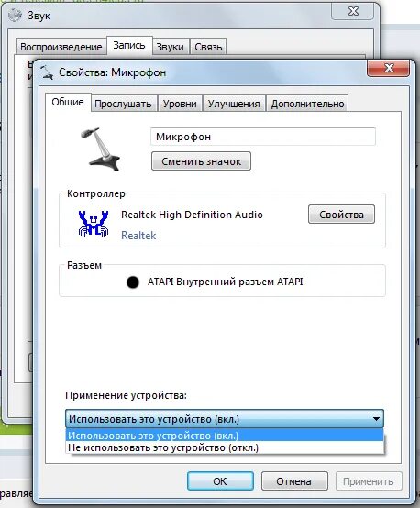The width and height of the screenshot is (420, 508).
Task: Click the large microphone device icon
Action: pos(101,149)
